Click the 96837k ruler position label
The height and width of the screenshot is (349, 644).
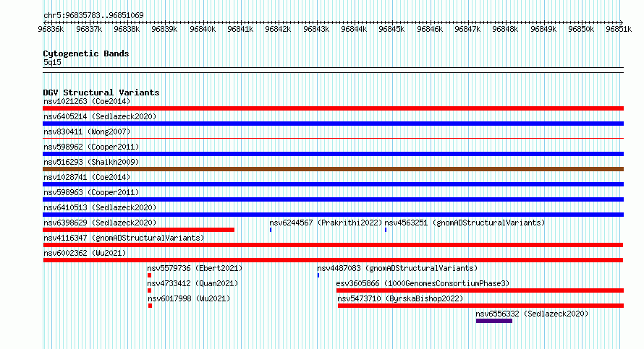[89, 29]
